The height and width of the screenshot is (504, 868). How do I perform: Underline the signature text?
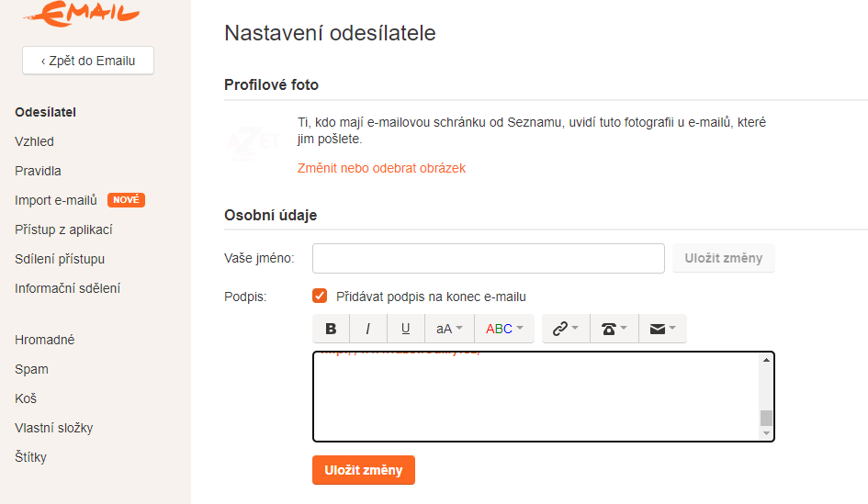[x=405, y=329]
